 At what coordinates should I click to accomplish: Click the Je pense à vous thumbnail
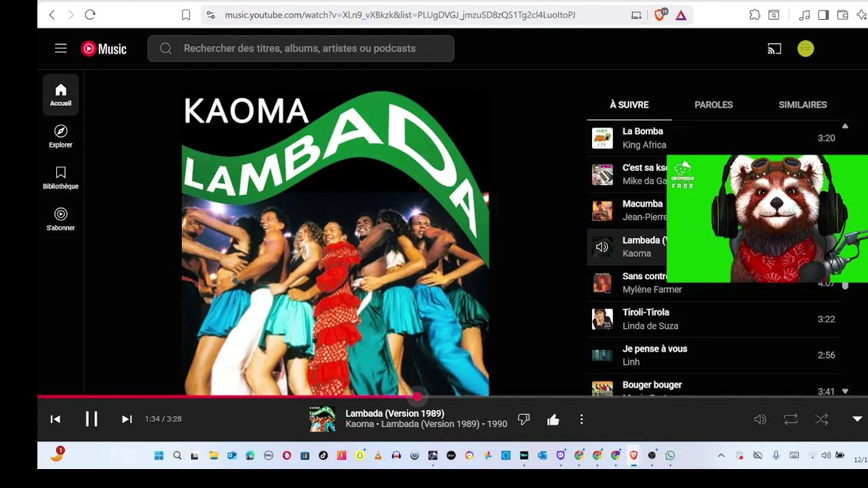click(602, 355)
